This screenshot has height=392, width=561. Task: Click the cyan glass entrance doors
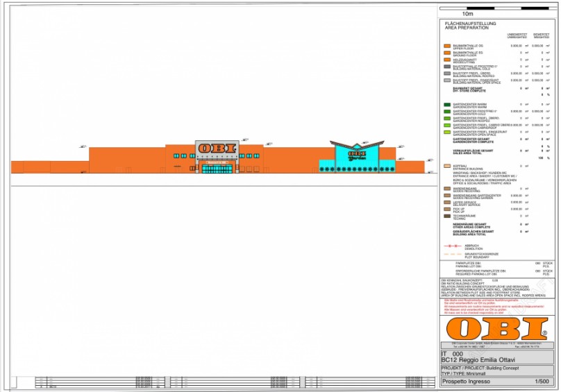coord(217,169)
